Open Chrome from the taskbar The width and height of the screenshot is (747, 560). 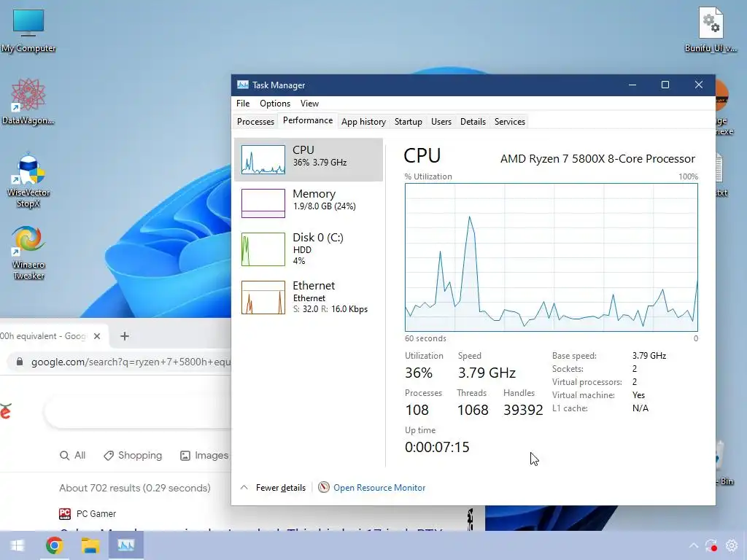(54, 545)
